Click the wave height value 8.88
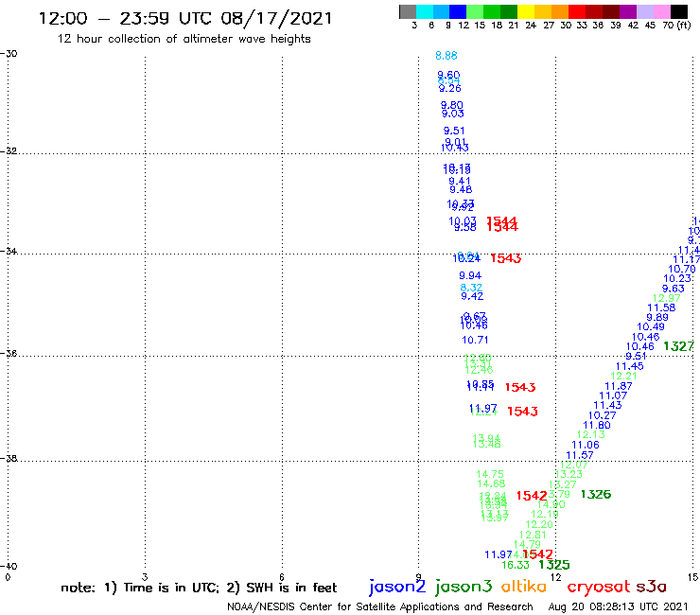 [446, 56]
